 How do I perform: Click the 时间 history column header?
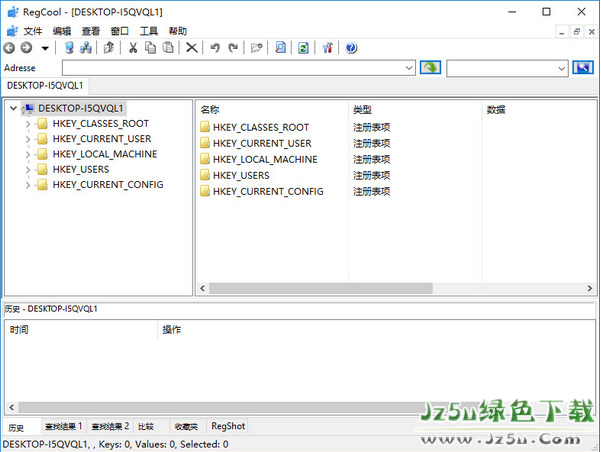pyautogui.click(x=81, y=330)
